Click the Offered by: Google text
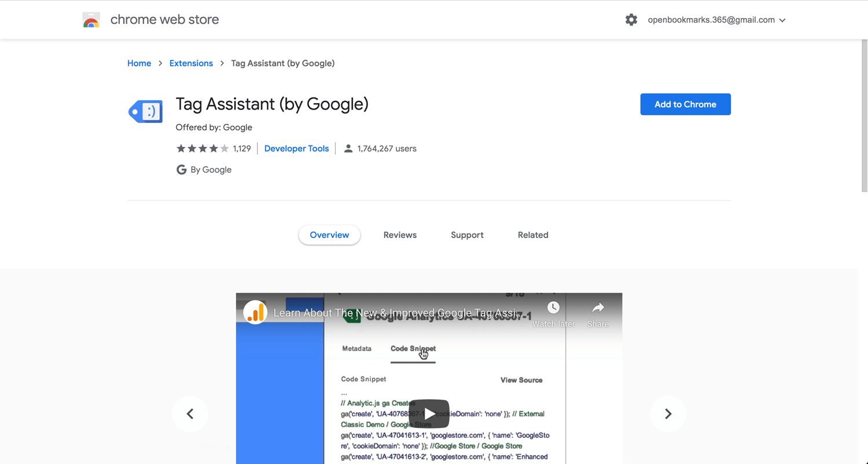868x464 pixels. pyautogui.click(x=214, y=127)
